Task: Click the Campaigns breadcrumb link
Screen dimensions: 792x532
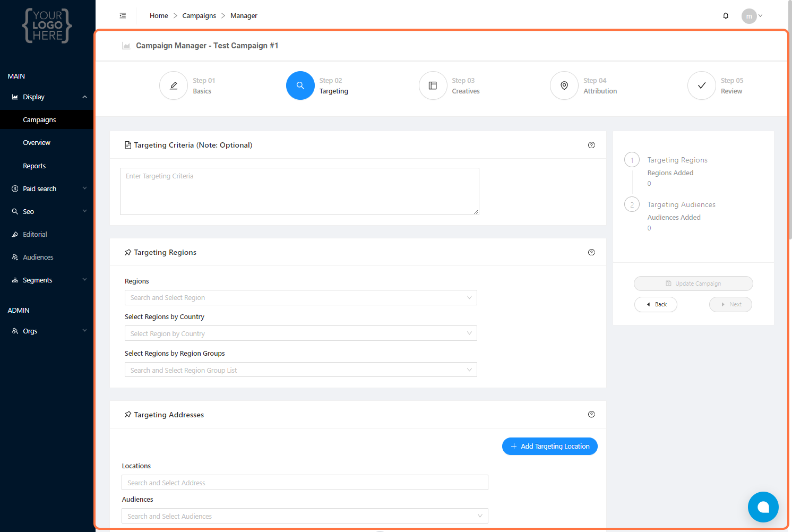Action: (199, 16)
